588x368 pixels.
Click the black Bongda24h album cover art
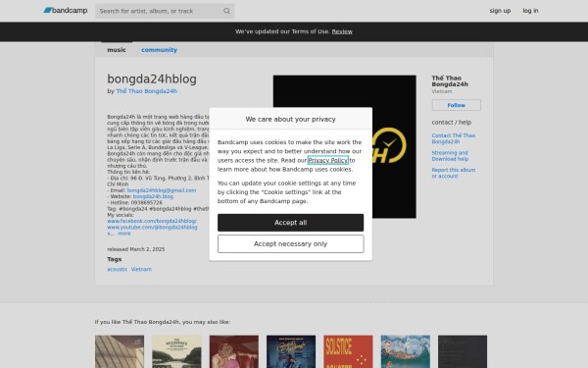coord(344,146)
